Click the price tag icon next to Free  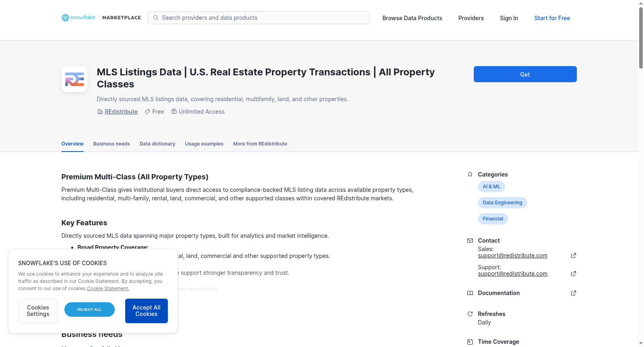tap(147, 112)
